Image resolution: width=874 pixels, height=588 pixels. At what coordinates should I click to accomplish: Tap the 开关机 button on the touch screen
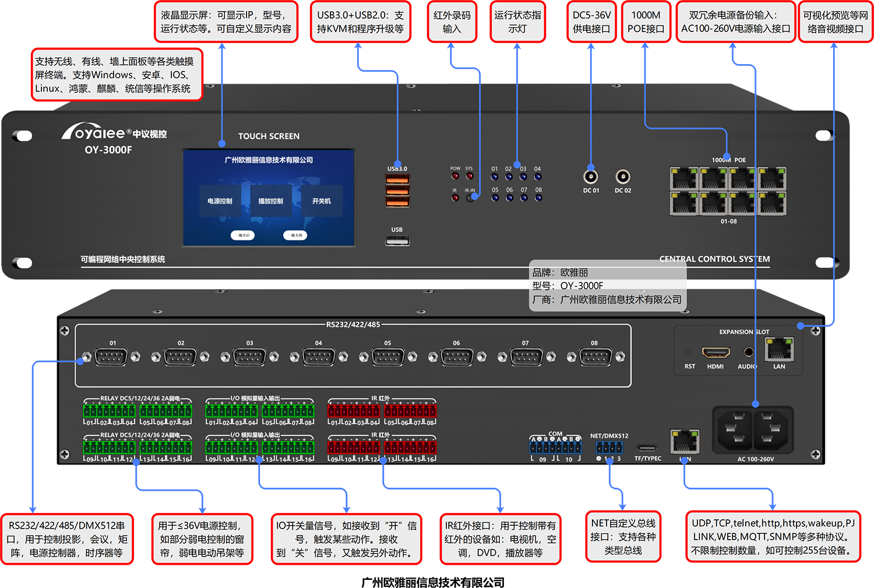[321, 201]
